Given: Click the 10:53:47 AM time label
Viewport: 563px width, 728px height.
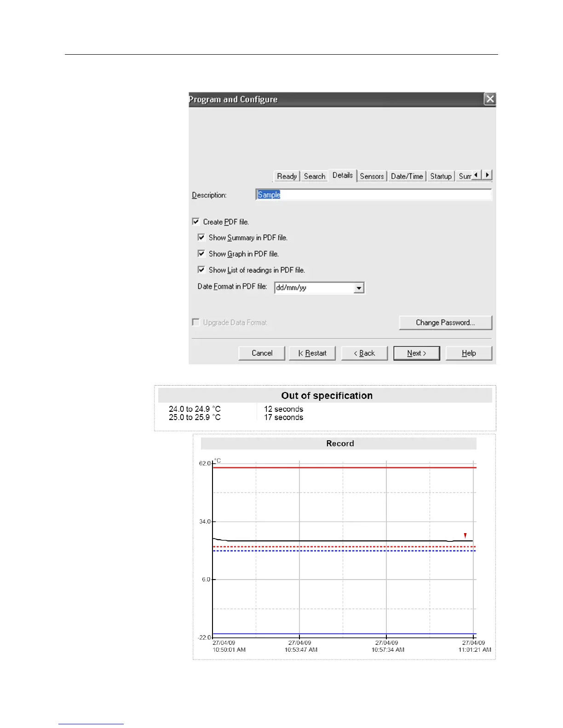Looking at the screenshot, I should (x=301, y=650).
